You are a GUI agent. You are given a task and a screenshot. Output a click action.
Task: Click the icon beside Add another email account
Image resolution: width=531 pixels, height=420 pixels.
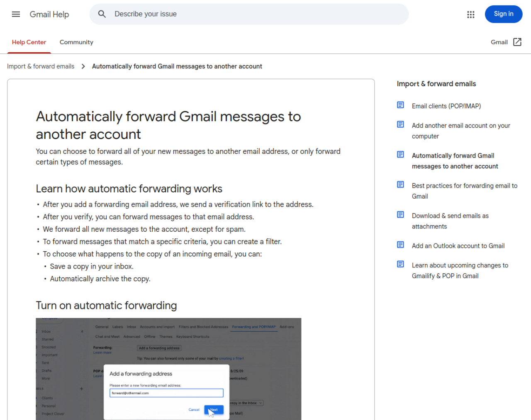(x=400, y=124)
